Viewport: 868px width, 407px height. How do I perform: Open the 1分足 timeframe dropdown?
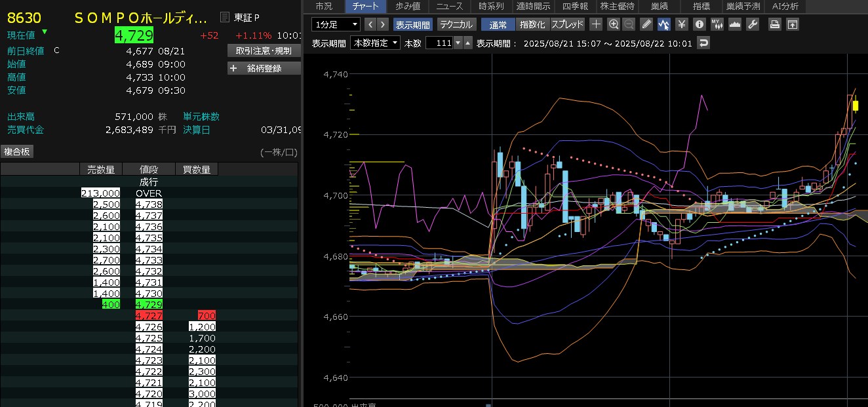click(336, 25)
